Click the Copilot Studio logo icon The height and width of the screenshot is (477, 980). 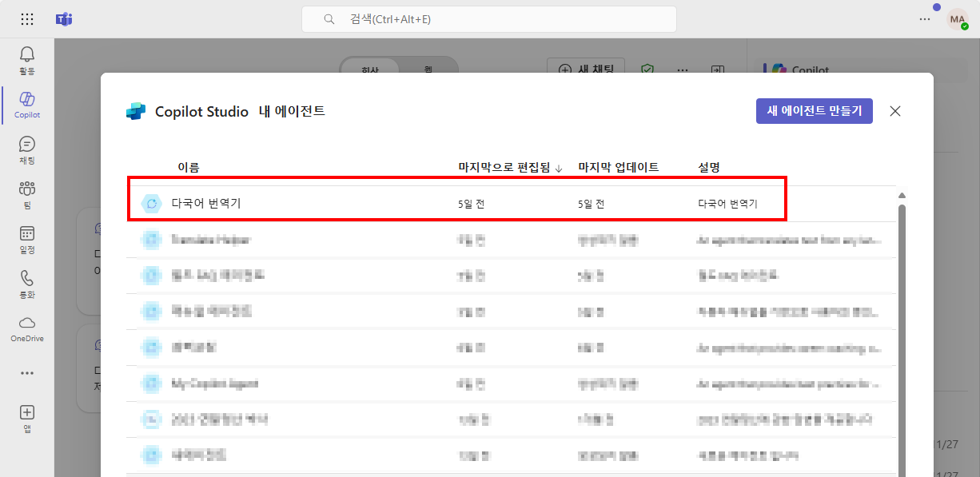click(x=136, y=112)
